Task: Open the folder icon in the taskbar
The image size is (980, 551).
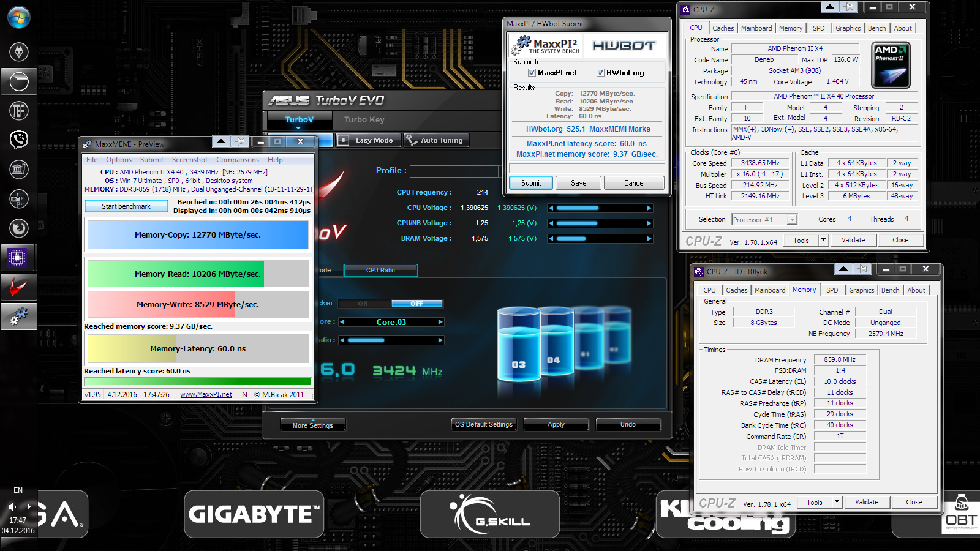Action: [x=18, y=81]
